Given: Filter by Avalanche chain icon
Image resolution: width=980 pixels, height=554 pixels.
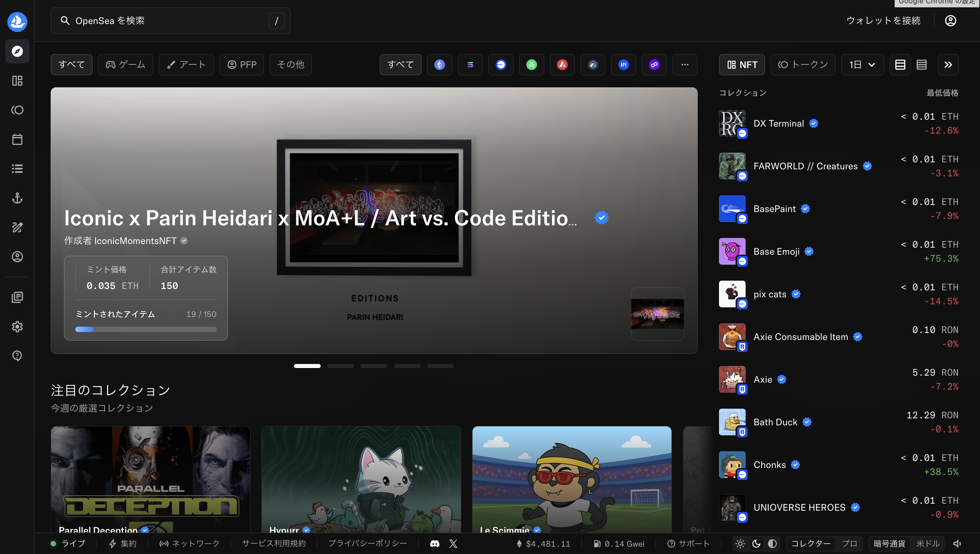Looking at the screenshot, I should [562, 65].
